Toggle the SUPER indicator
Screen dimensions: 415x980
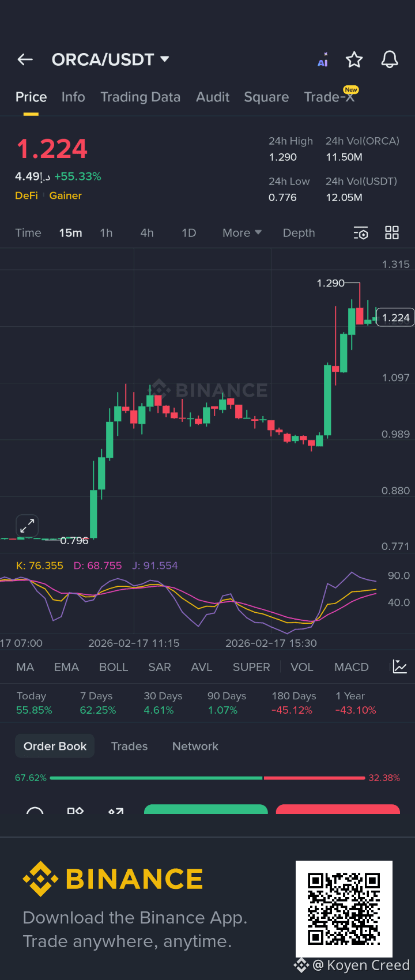251,667
